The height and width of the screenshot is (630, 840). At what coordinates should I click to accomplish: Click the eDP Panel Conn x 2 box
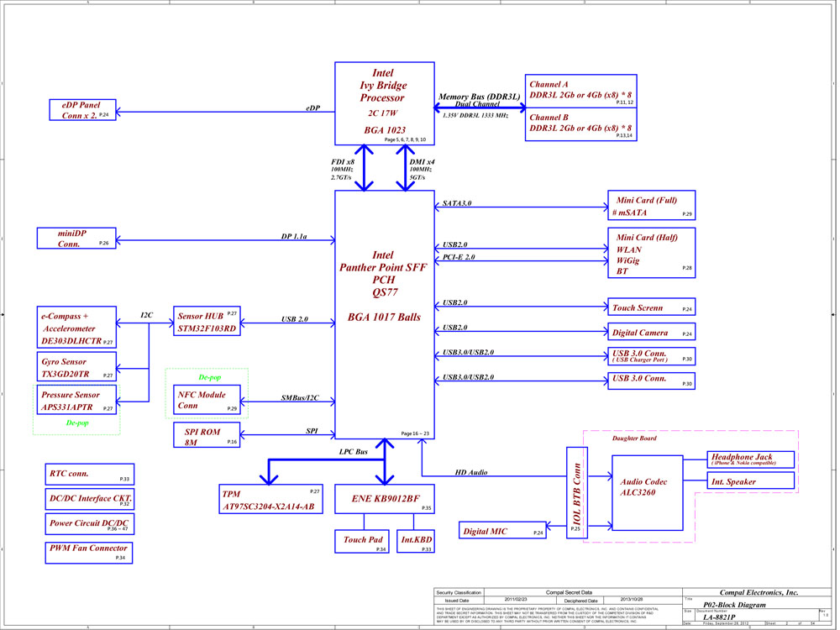tap(83, 110)
